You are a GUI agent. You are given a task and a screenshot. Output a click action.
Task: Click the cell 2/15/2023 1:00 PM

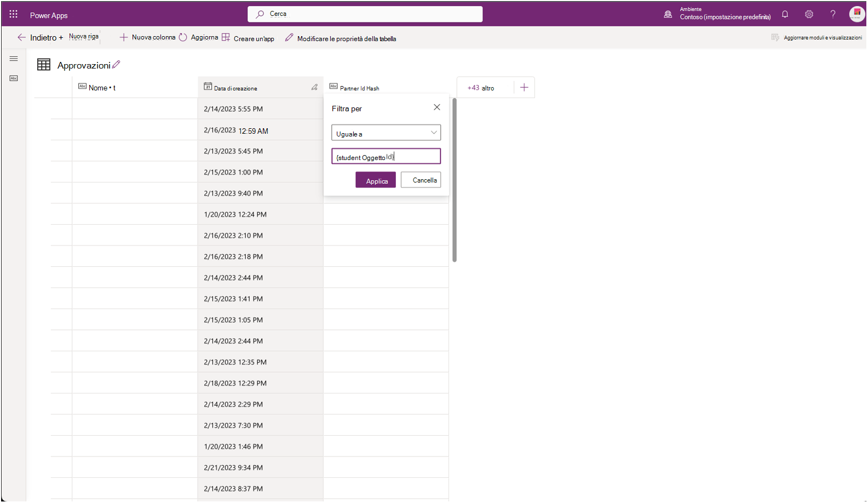click(x=260, y=172)
